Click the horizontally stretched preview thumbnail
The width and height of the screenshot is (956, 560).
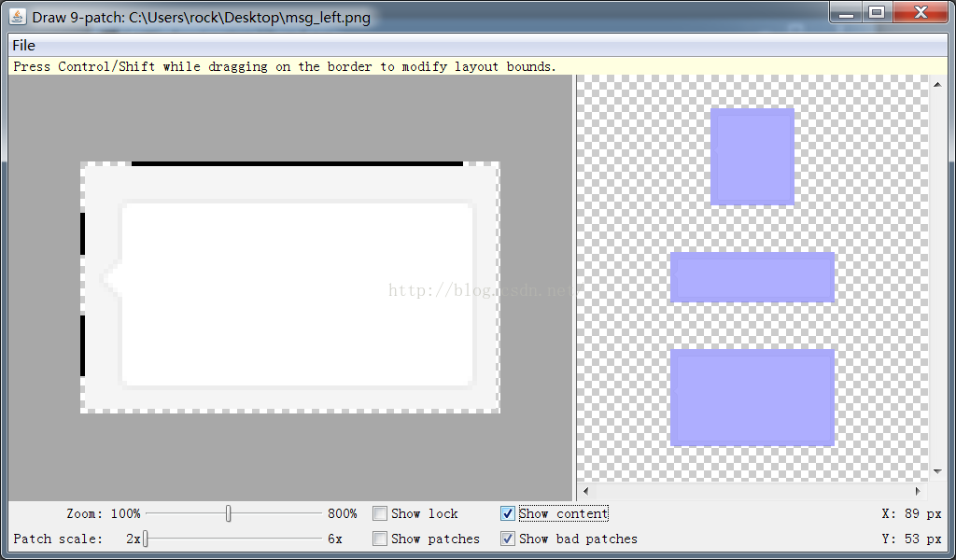[752, 277]
